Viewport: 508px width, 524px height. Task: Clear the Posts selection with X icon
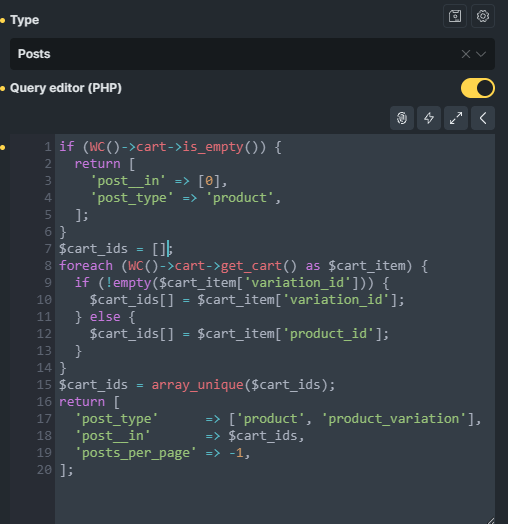coord(466,54)
